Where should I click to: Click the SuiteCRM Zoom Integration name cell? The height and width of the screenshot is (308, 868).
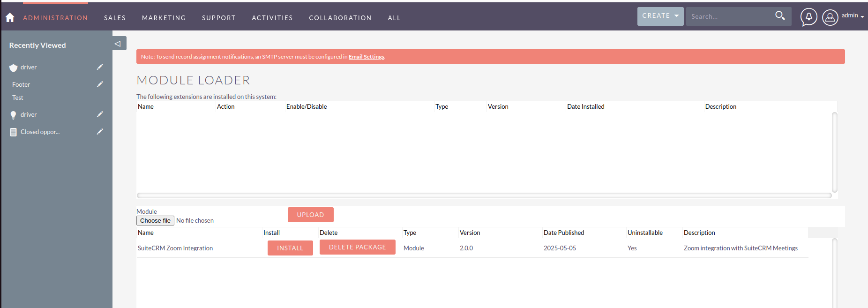tap(175, 248)
